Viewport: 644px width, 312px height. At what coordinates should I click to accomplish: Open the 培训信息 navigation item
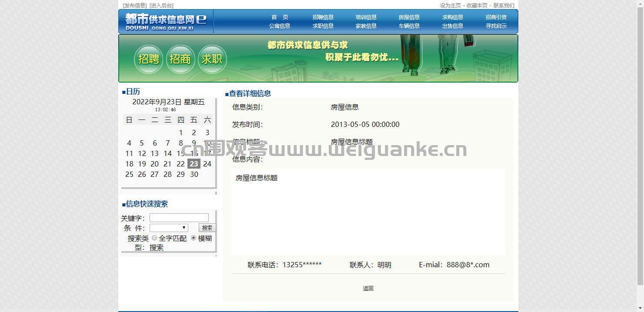(x=366, y=17)
